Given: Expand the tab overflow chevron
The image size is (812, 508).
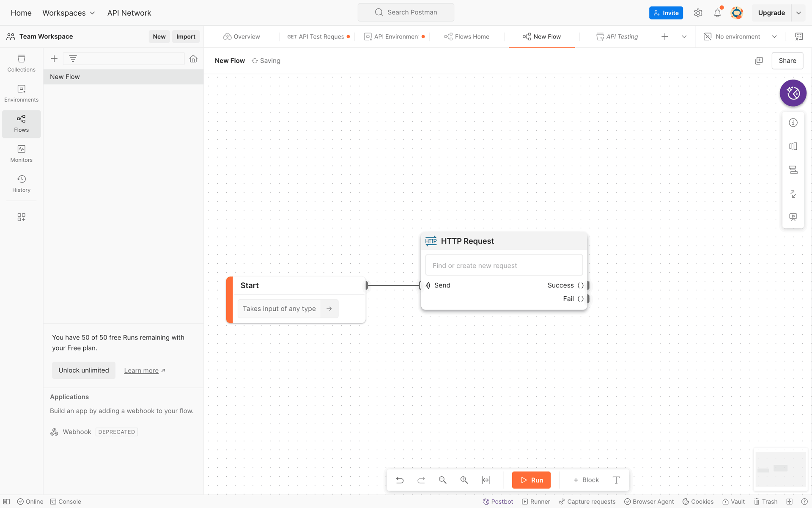Looking at the screenshot, I should 684,36.
